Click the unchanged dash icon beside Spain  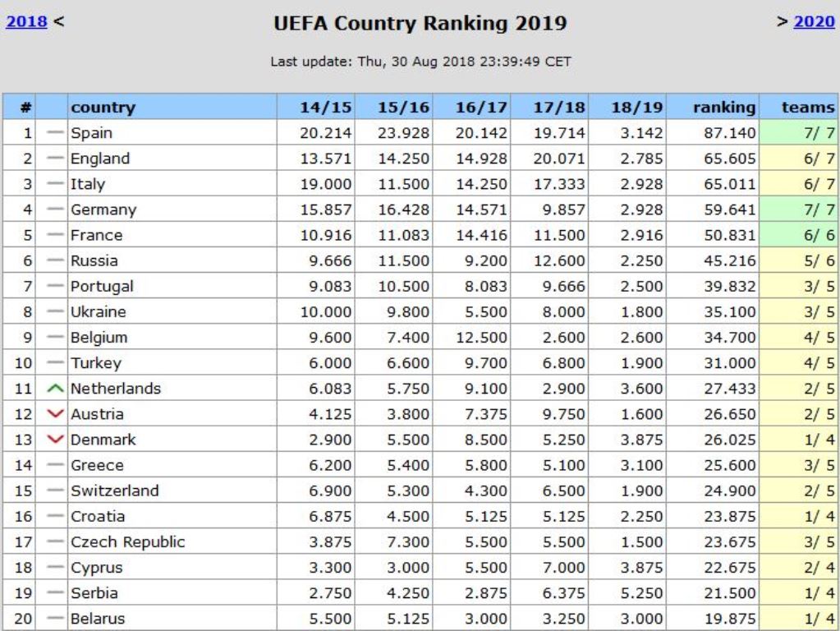56,132
